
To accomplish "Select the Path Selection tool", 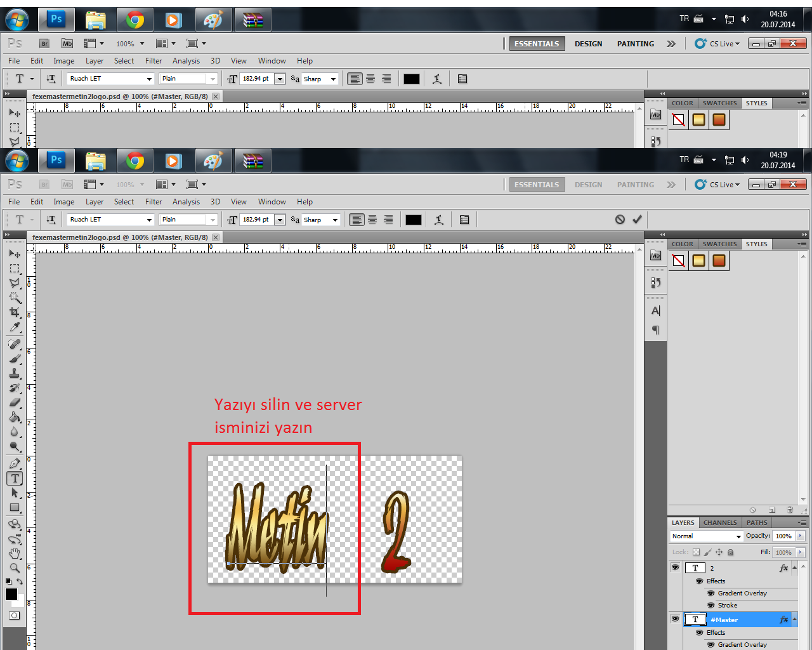I will (x=15, y=493).
